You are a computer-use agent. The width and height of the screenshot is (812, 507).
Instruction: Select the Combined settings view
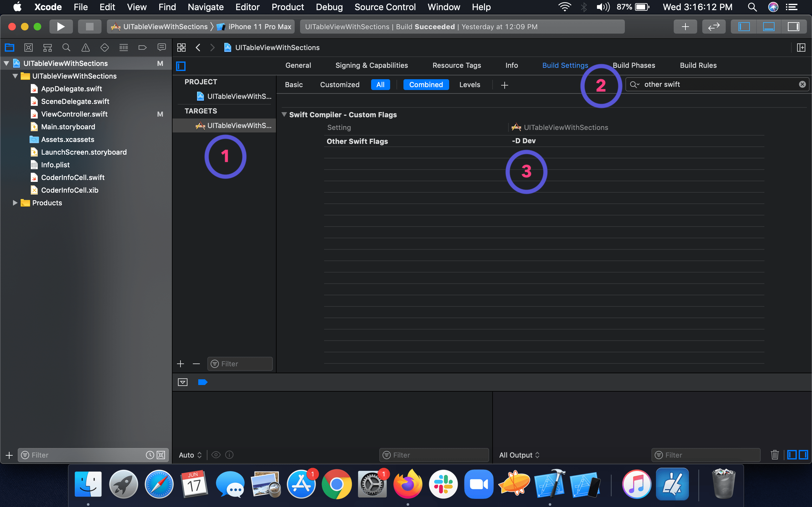pos(426,85)
